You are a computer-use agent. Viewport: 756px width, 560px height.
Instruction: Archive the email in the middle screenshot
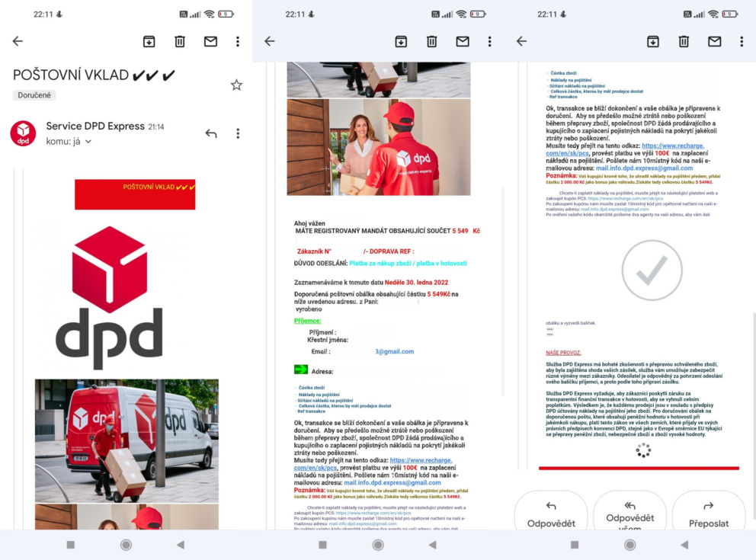coord(401,41)
